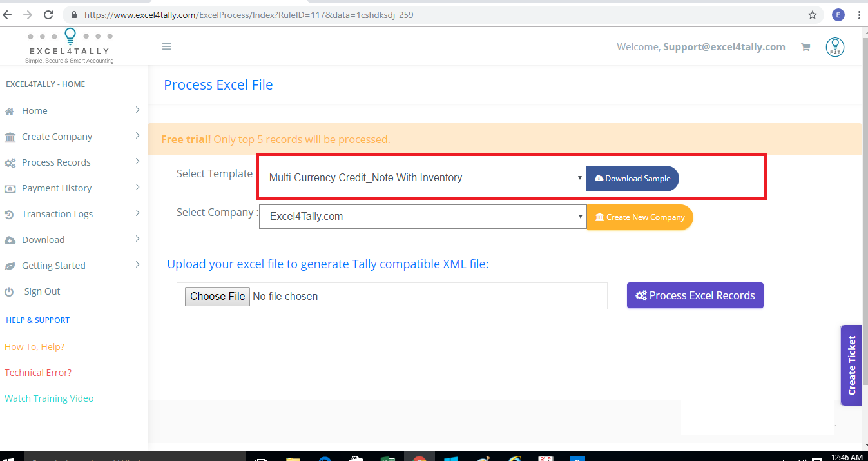Bookmark this page with the star icon
Viewport: 868px width, 461px height.
[x=813, y=14]
